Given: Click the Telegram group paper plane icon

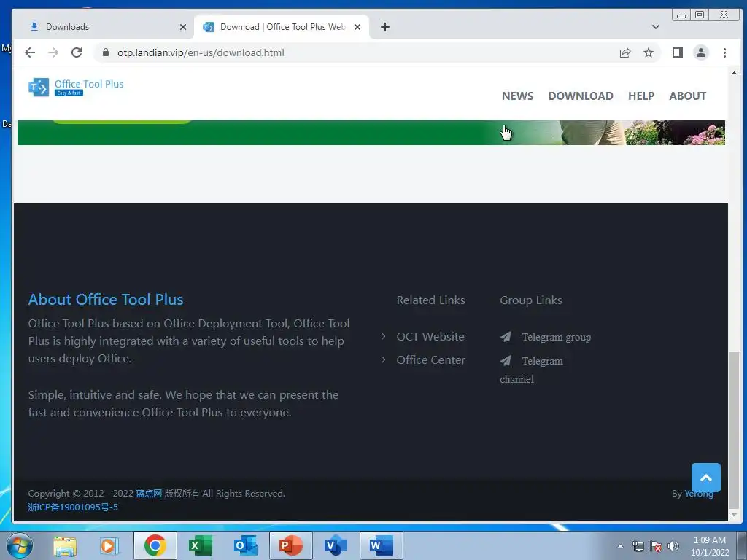Looking at the screenshot, I should 506,337.
